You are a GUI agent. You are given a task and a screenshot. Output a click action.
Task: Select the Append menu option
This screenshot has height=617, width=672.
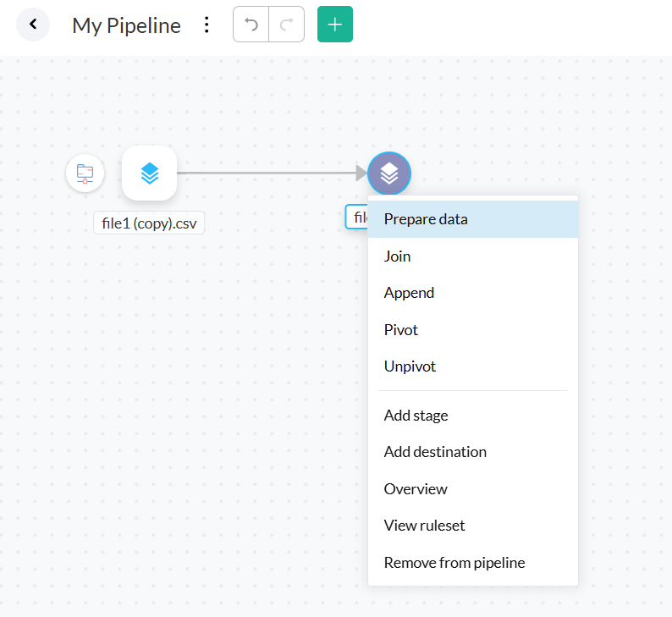click(409, 293)
